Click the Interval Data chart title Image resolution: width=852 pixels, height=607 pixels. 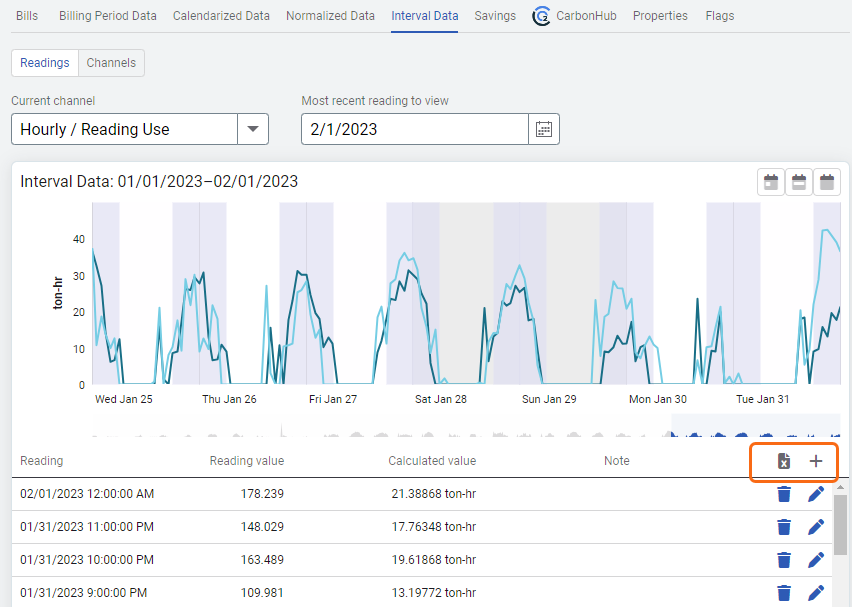(159, 182)
